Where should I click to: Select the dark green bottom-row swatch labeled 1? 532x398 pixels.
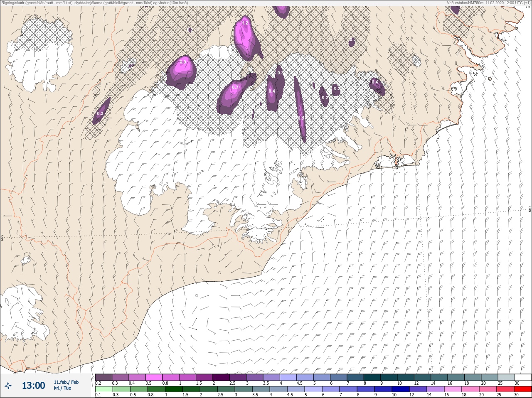(174, 389)
